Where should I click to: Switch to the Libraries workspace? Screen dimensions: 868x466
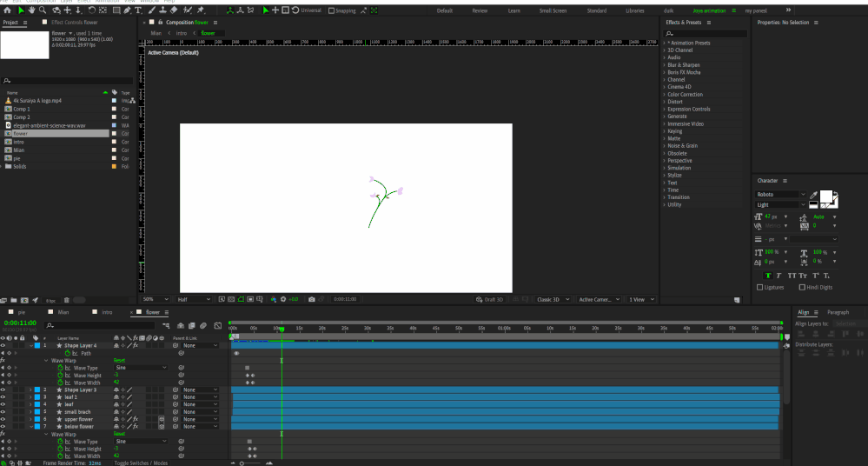tap(635, 10)
